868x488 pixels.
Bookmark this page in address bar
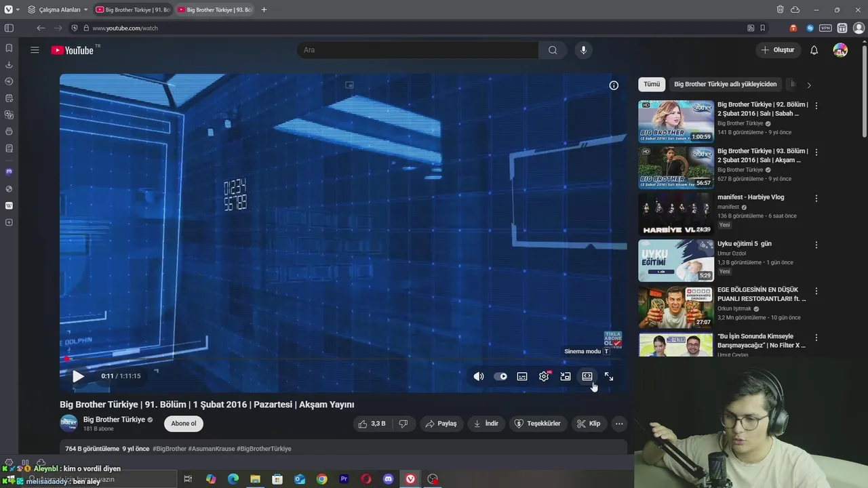click(763, 28)
